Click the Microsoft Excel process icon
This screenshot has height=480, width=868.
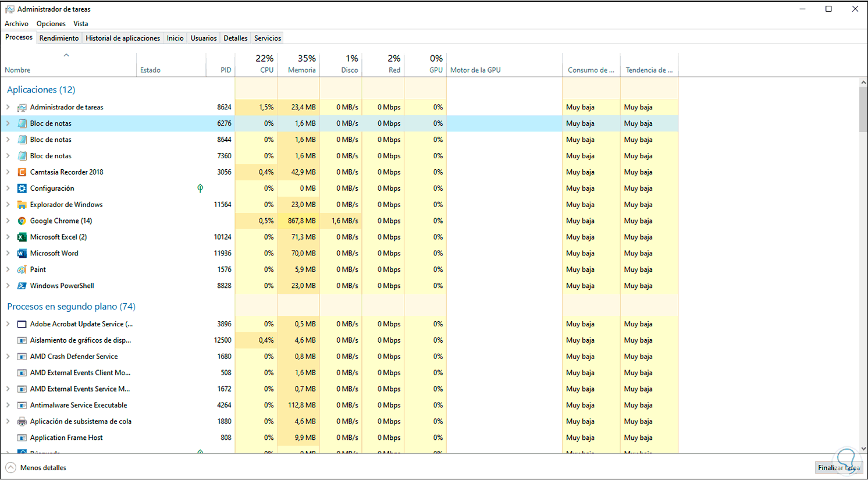click(22, 237)
